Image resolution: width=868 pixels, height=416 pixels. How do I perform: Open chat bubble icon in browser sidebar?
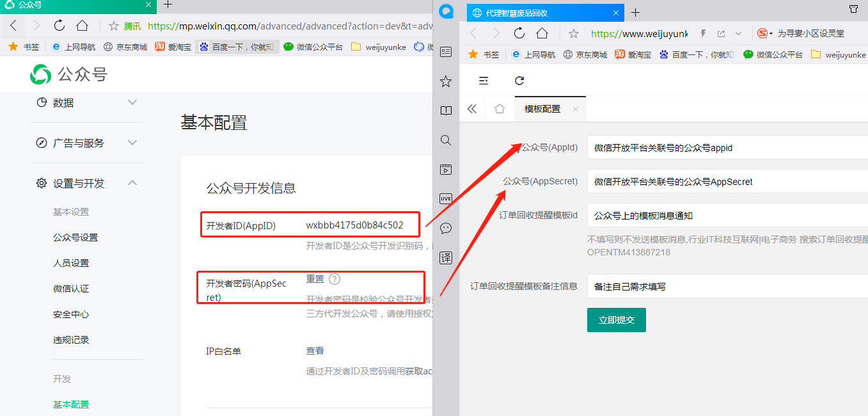click(446, 228)
